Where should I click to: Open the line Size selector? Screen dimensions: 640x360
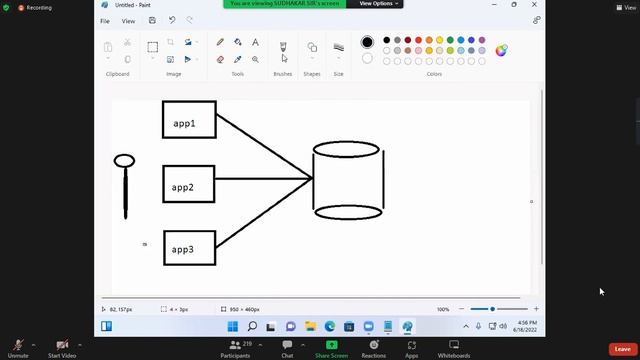[x=338, y=47]
